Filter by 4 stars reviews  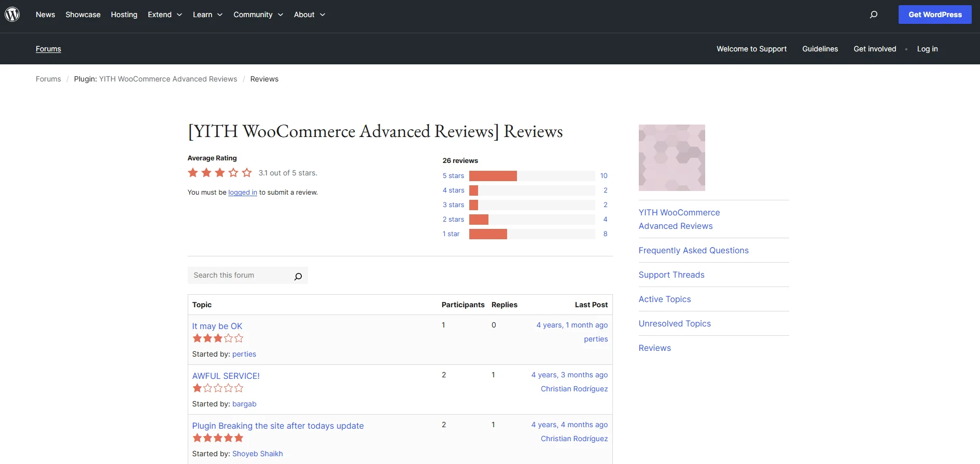(x=453, y=190)
